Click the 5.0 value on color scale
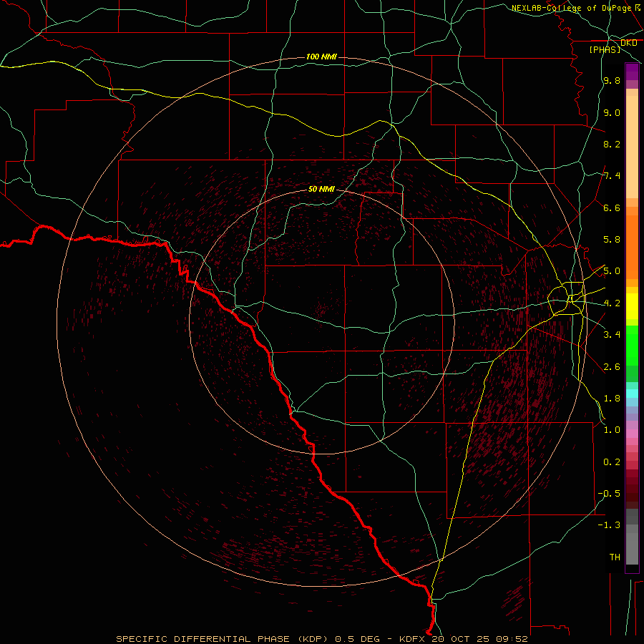 tap(612, 271)
